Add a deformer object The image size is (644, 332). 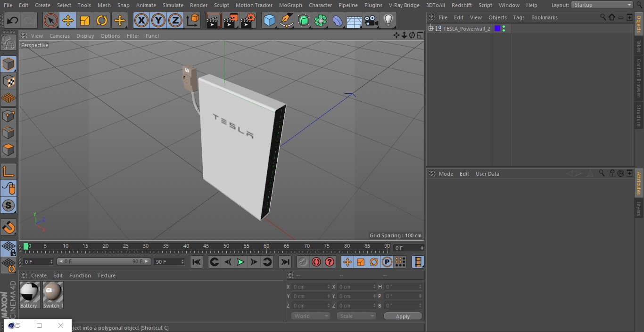[338, 21]
